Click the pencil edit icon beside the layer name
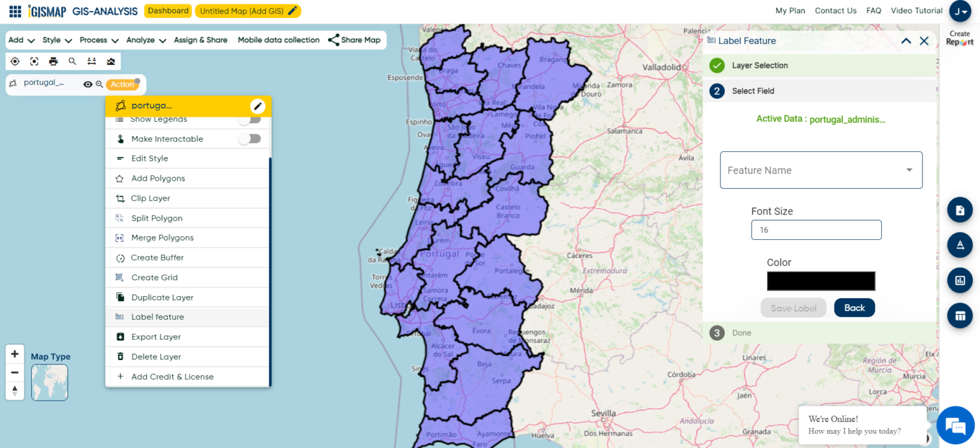This screenshot has width=980, height=448. click(x=257, y=106)
